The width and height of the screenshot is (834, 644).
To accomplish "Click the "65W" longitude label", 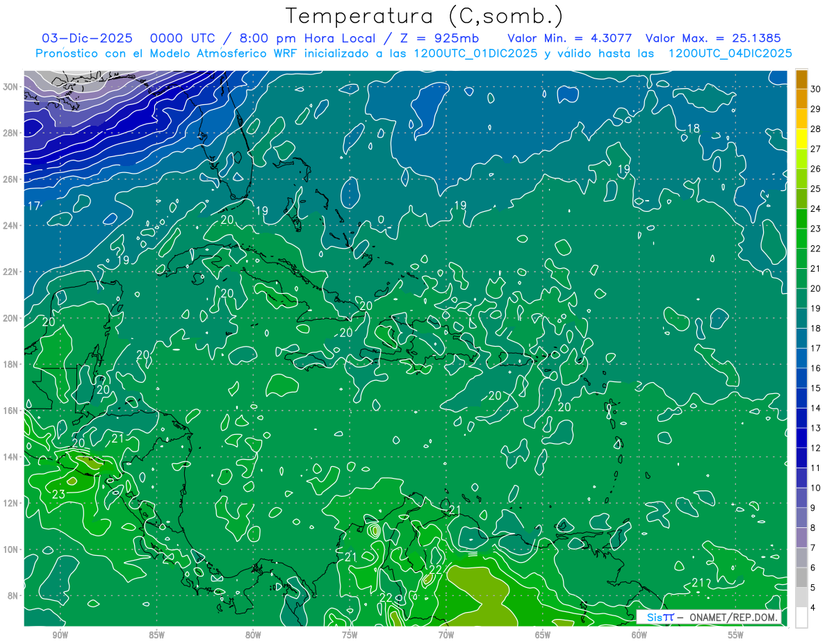I will pos(543,635).
